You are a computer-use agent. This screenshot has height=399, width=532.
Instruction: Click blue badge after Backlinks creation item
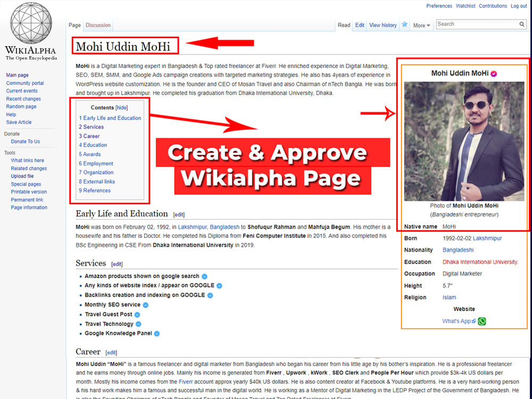point(210,295)
